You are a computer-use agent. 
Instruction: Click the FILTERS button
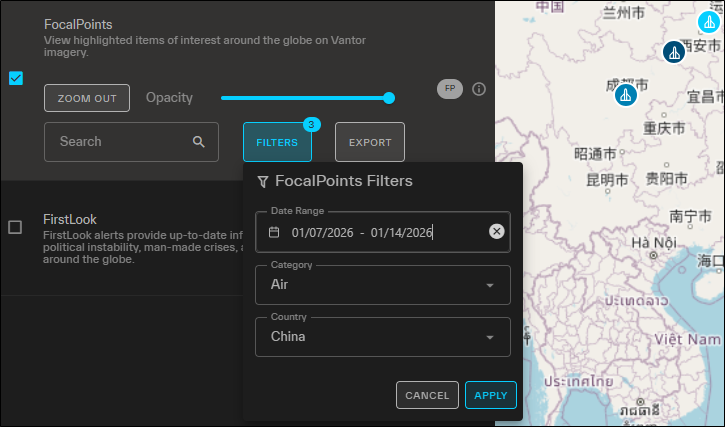click(x=277, y=143)
